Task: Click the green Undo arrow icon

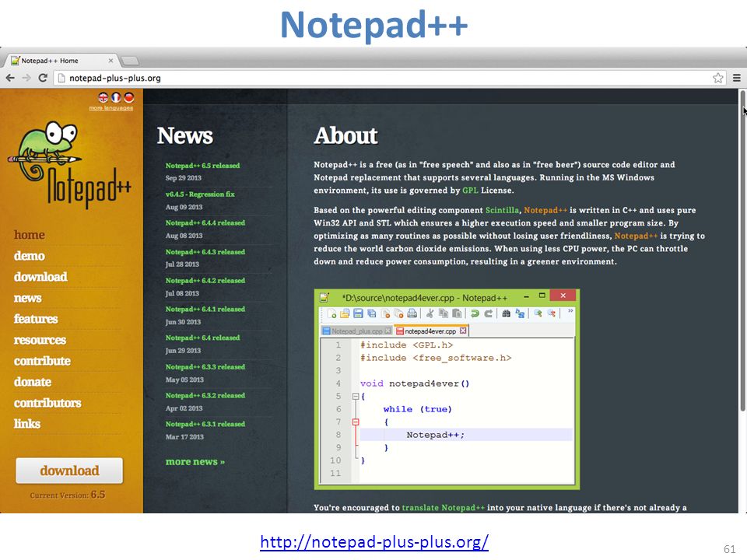Action: pos(475,313)
